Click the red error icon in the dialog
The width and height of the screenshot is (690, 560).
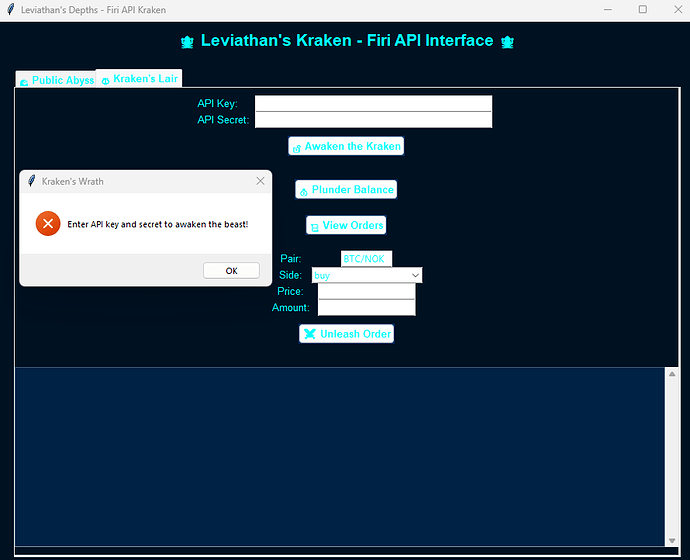tap(47, 224)
